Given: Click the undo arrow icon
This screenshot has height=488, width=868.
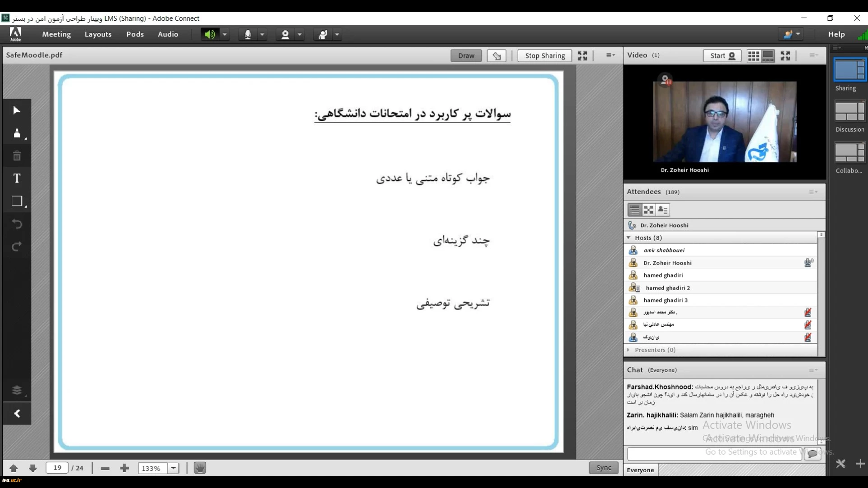Looking at the screenshot, I should pos(17,224).
